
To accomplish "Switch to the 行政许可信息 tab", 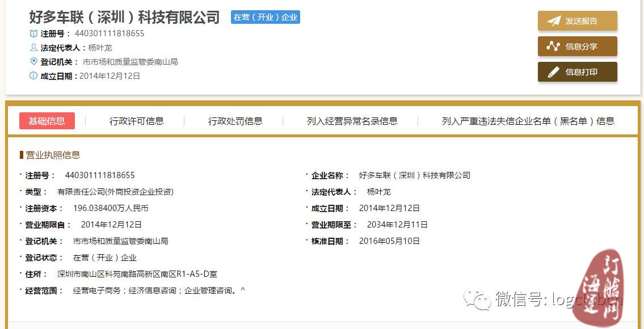I will pos(136,121).
